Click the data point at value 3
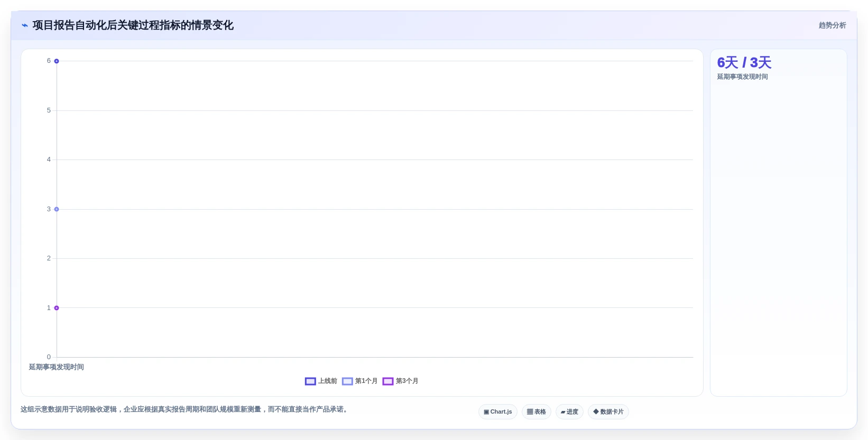Image resolution: width=868 pixels, height=440 pixels. point(57,209)
